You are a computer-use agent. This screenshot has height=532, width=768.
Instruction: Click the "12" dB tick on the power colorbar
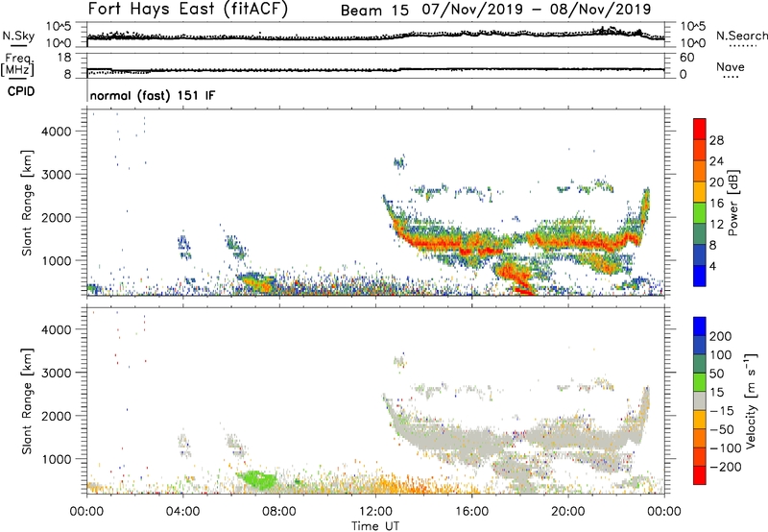point(716,225)
